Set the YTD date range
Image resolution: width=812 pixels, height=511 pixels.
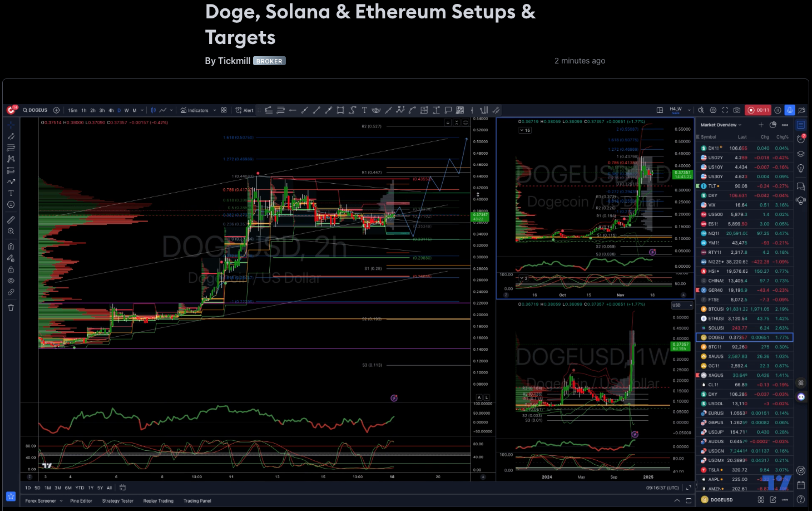click(x=80, y=488)
